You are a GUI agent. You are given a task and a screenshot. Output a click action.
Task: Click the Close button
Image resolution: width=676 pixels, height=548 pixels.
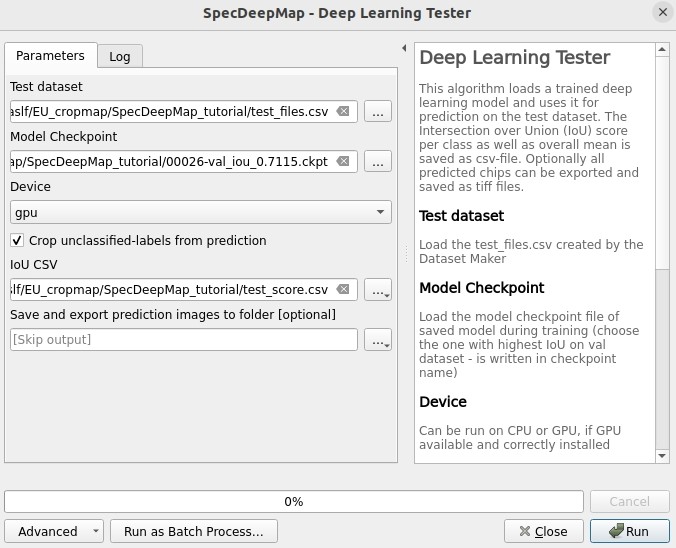544,531
